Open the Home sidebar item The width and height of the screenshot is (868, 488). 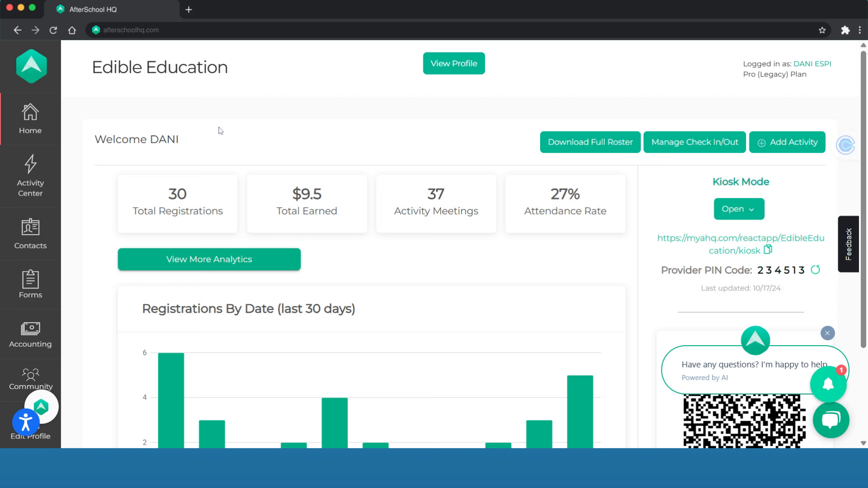coord(30,119)
